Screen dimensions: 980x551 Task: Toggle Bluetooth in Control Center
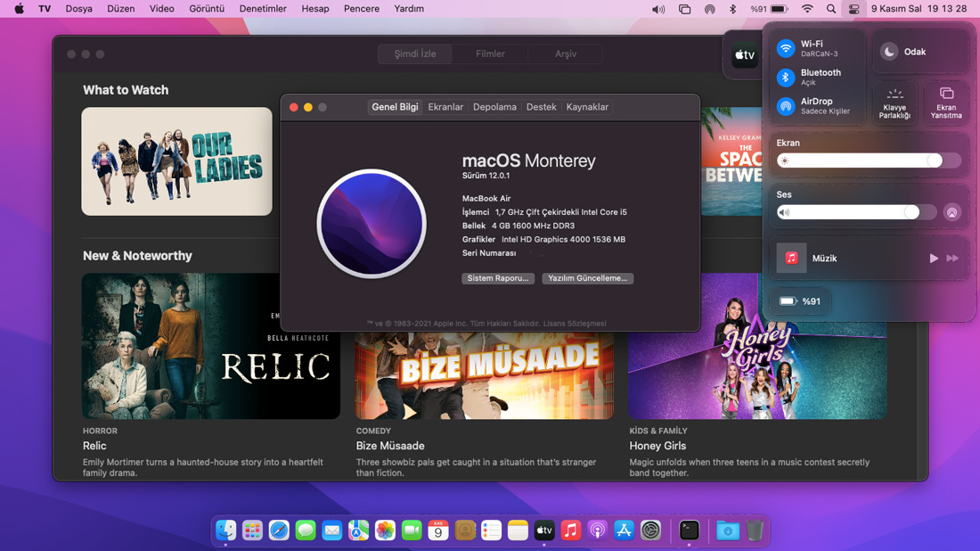point(786,78)
